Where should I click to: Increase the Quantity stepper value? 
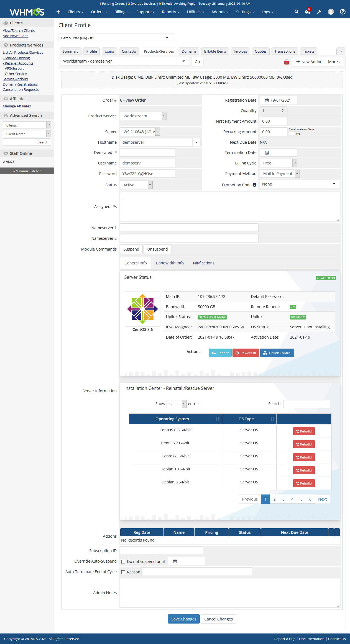pos(283,109)
